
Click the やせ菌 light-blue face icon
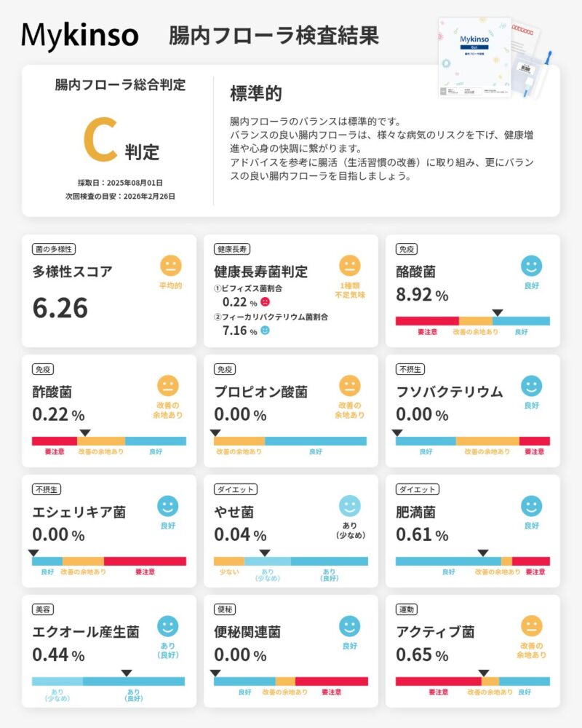(x=350, y=505)
